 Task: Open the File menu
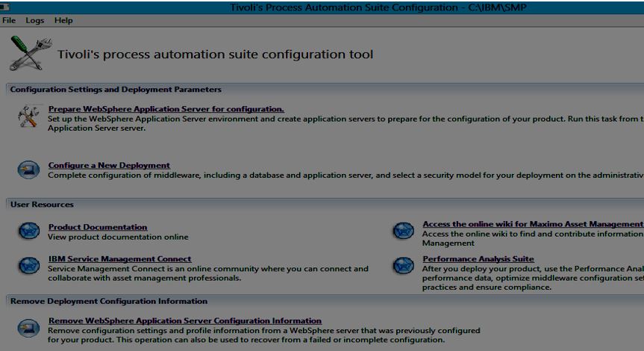tap(9, 20)
